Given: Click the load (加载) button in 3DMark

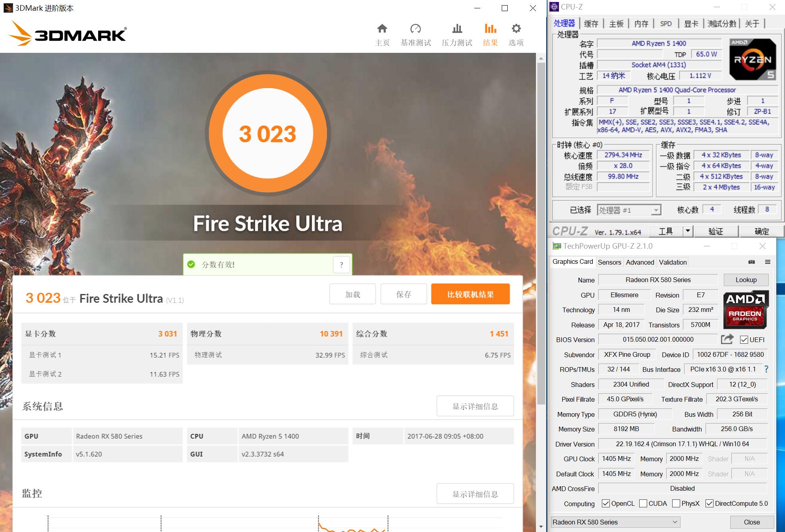Looking at the screenshot, I should pos(352,294).
